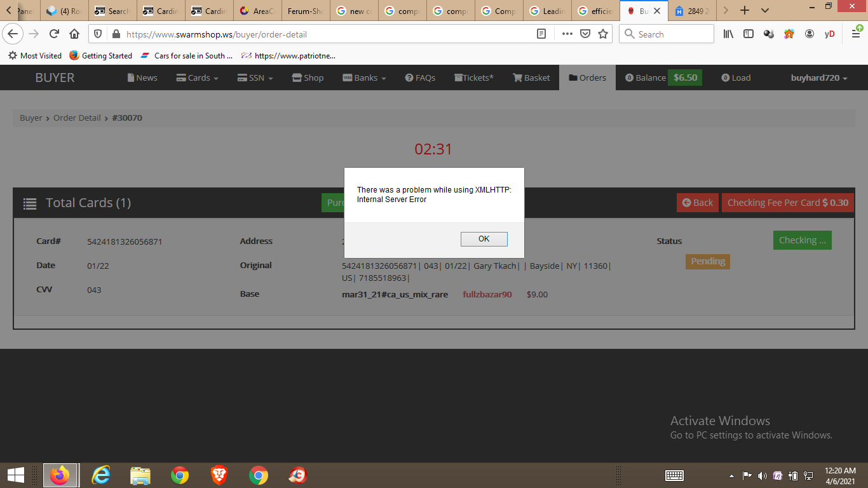Open File Explorer from the taskbar
Screen dimensions: 868x488
coord(140,475)
